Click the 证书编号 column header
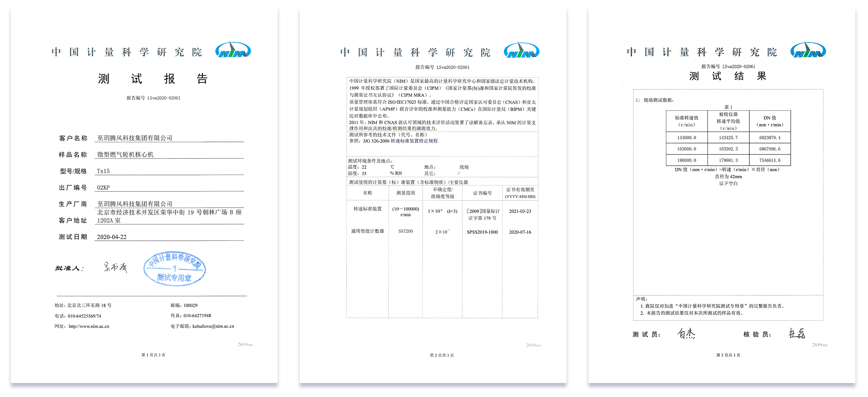Screen dimensions: 868x397 [x=482, y=193]
